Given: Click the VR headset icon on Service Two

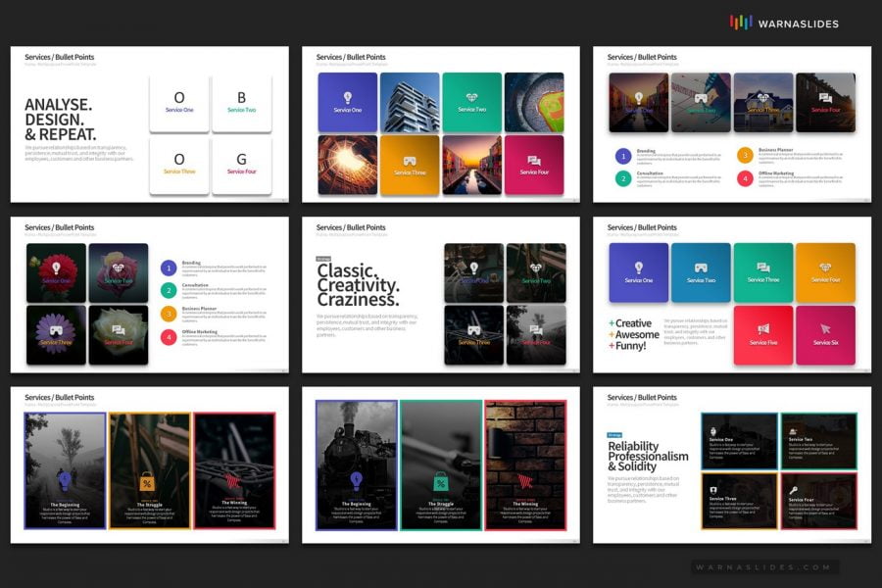Looking at the screenshot, I should 702,268.
